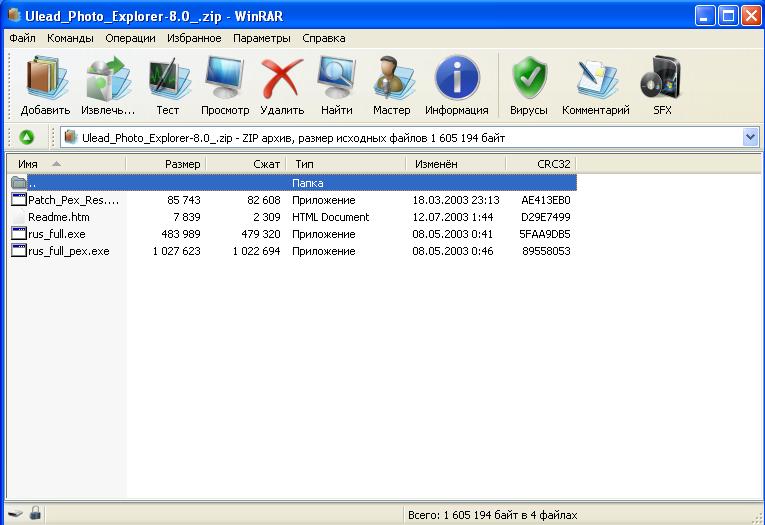
Task: Launch the Мастер wizard icon
Action: click(x=392, y=78)
